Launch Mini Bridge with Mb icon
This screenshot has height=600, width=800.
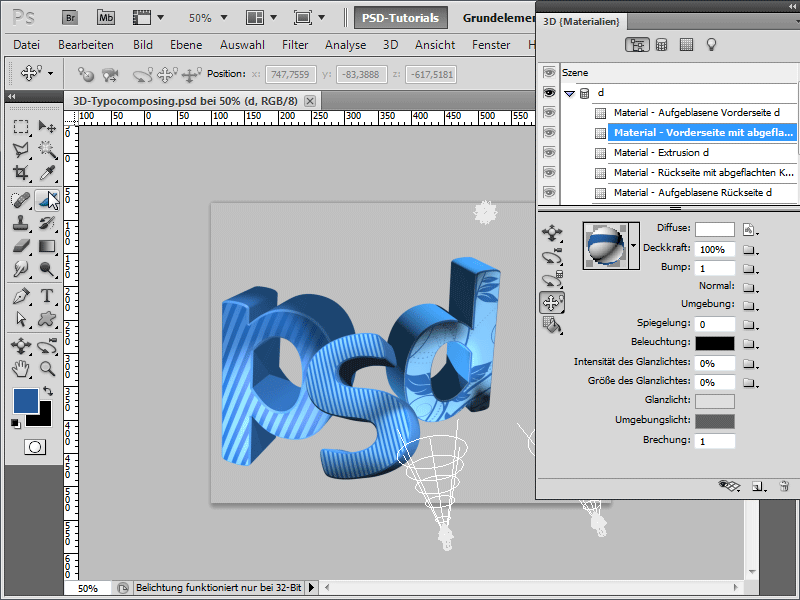pyautogui.click(x=106, y=18)
